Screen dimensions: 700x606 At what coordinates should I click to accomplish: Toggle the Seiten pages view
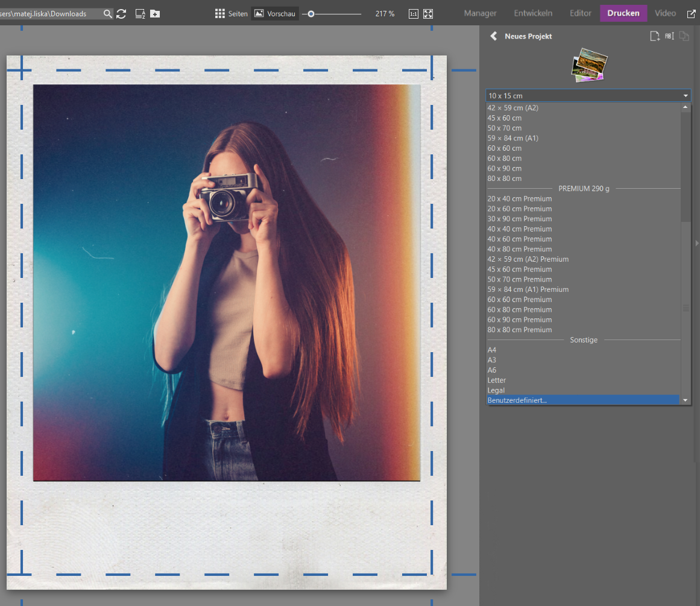[232, 13]
